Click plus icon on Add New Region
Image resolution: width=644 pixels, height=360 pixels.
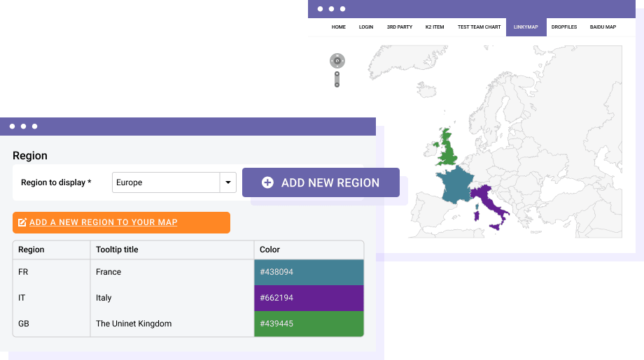(267, 182)
